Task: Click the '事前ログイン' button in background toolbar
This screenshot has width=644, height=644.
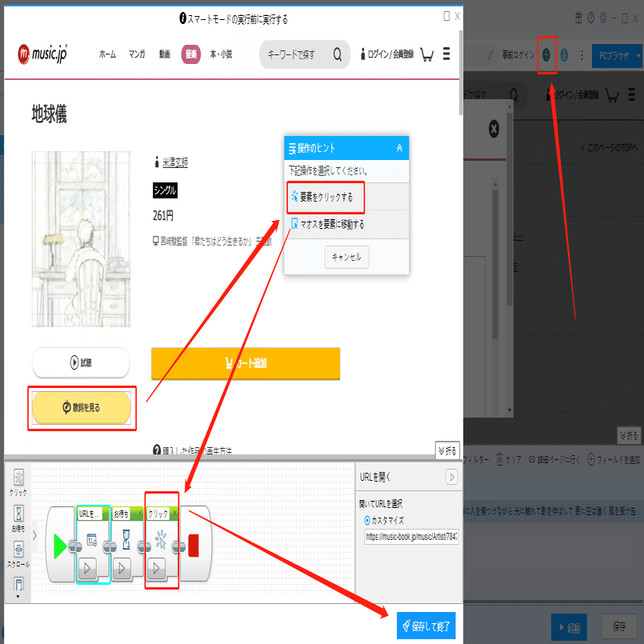Action: (518, 55)
